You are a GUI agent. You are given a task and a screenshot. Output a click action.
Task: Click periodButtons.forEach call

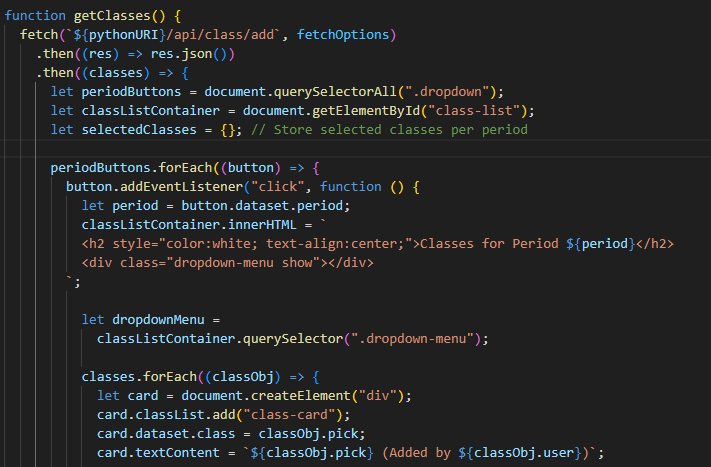pyautogui.click(x=131, y=168)
